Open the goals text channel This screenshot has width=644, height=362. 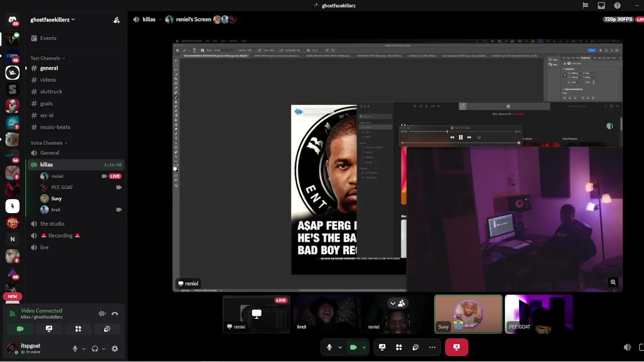pos(76,104)
